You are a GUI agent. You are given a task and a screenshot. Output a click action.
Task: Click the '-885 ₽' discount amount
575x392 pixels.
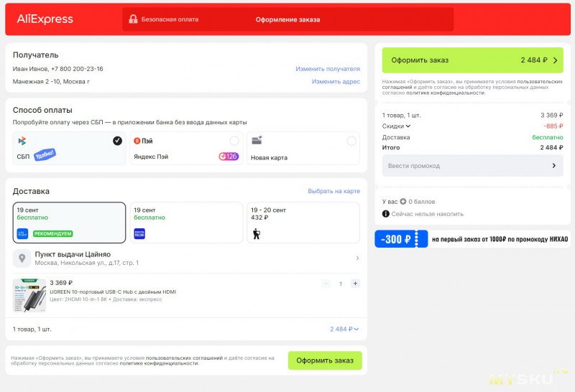pos(553,126)
